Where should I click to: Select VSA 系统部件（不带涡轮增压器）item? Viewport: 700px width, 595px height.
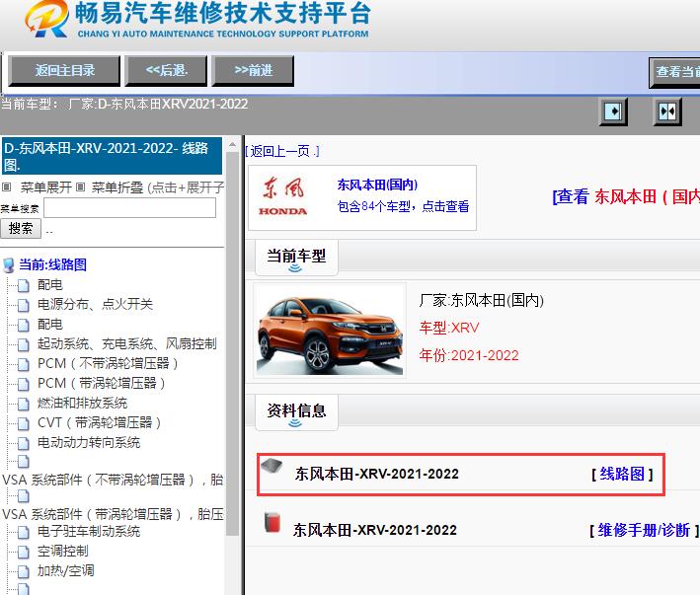pyautogui.click(x=113, y=481)
